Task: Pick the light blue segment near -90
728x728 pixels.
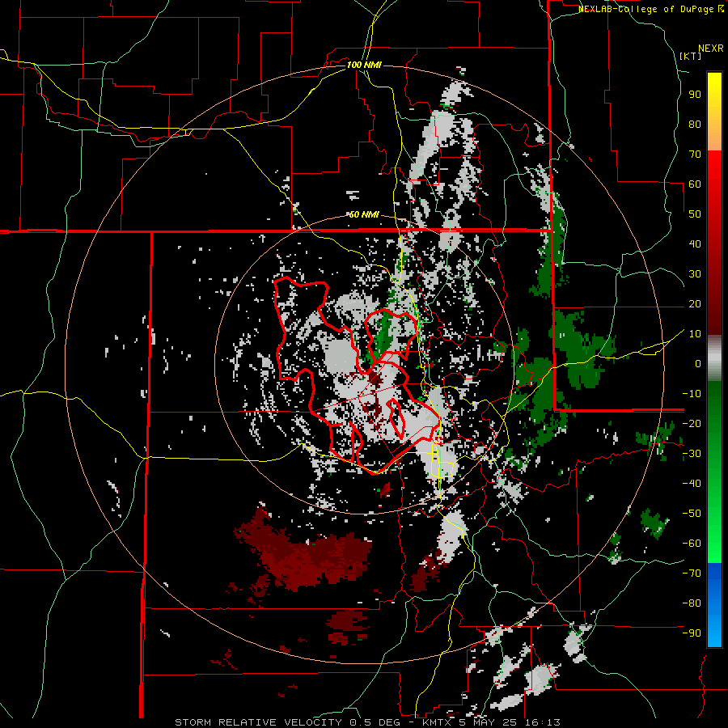Action: coord(714,632)
